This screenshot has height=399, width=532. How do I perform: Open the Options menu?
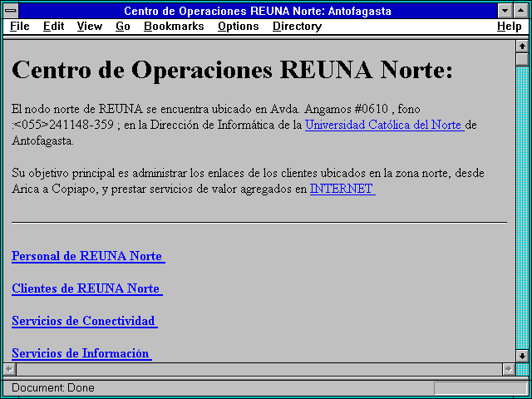tap(239, 27)
